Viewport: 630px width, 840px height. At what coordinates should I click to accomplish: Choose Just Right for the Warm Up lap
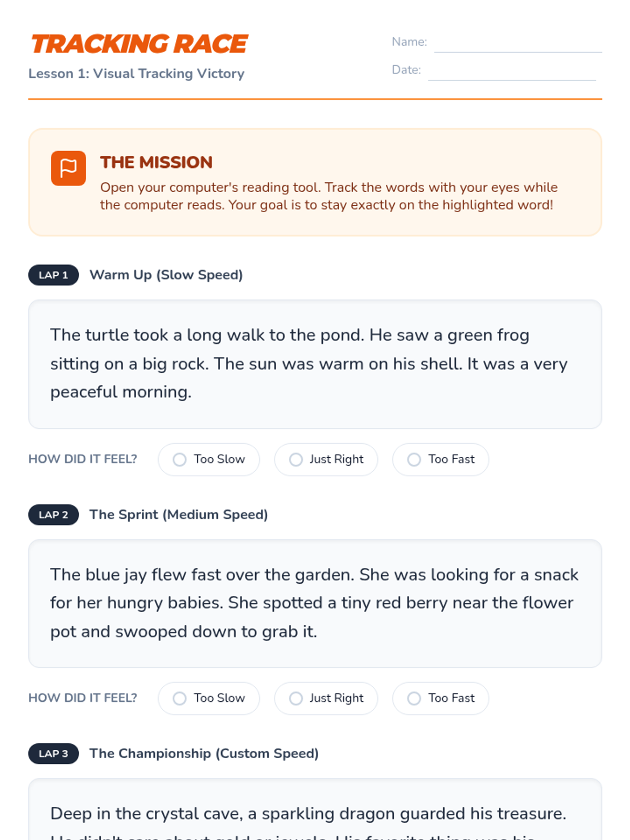click(x=296, y=460)
